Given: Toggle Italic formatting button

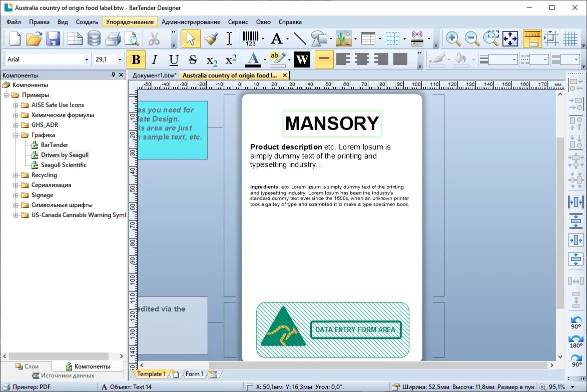Looking at the screenshot, I should (155, 59).
